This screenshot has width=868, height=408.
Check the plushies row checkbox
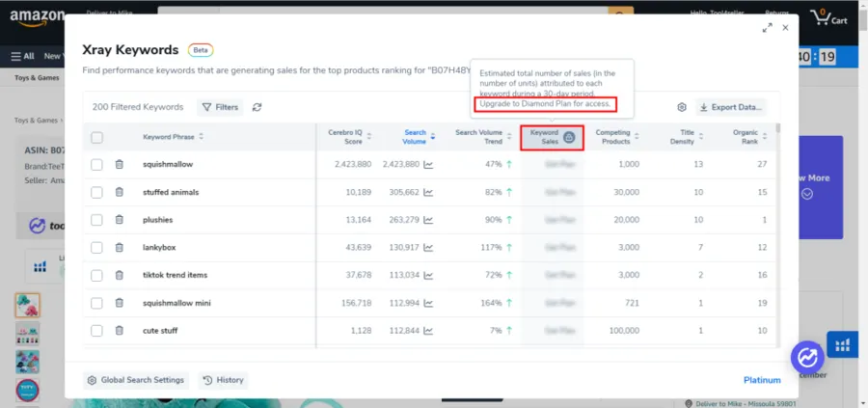[x=96, y=220]
